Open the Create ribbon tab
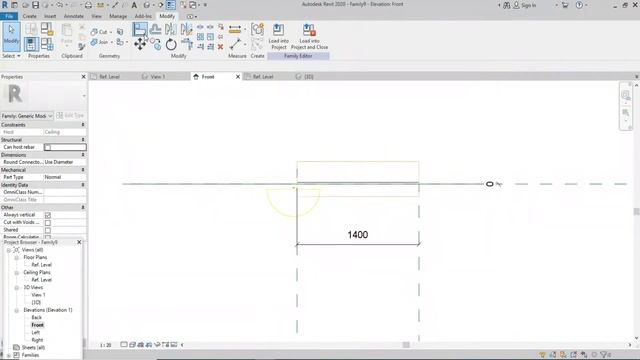 29,16
